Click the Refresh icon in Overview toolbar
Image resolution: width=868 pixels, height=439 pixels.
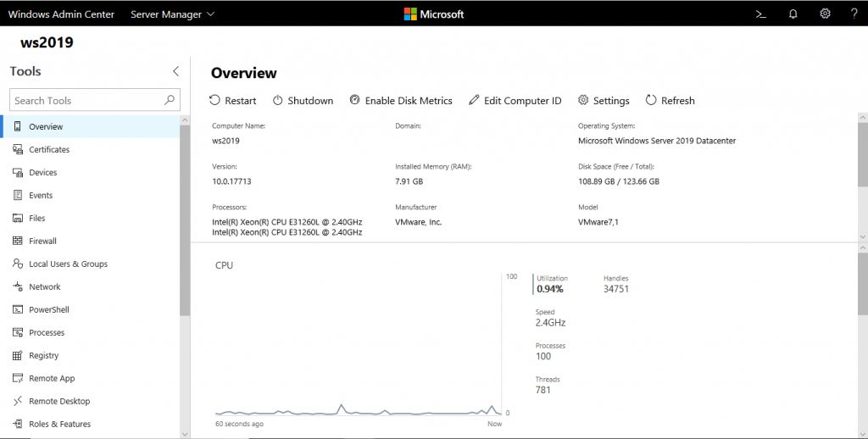(651, 100)
